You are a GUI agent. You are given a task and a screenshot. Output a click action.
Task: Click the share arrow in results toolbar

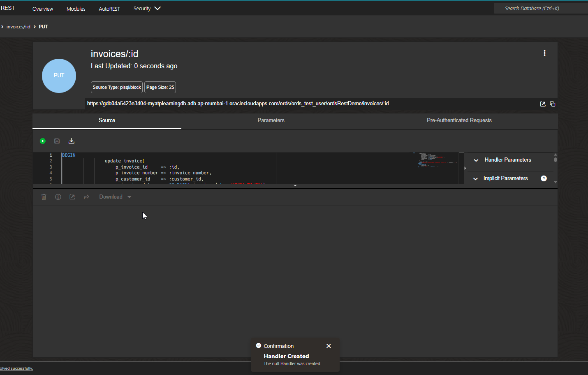point(86,197)
